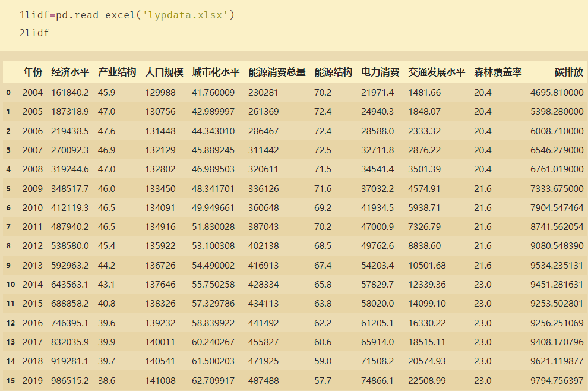Click year cell 2017
This screenshot has width=588, height=391.
point(33,342)
